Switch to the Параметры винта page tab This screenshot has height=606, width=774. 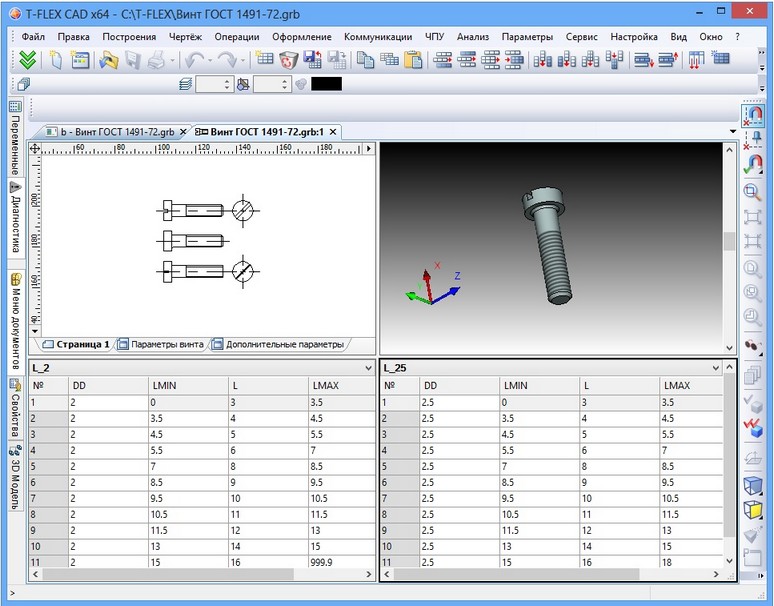[160, 344]
